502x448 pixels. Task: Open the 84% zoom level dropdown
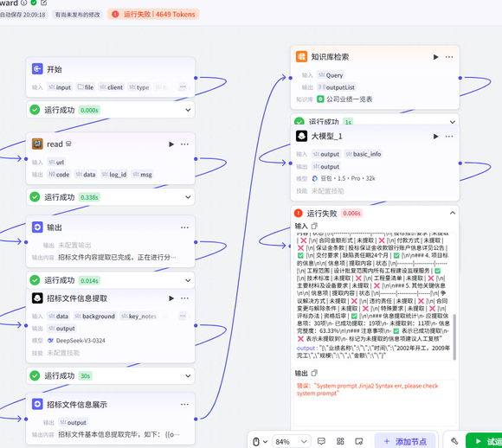click(x=292, y=442)
